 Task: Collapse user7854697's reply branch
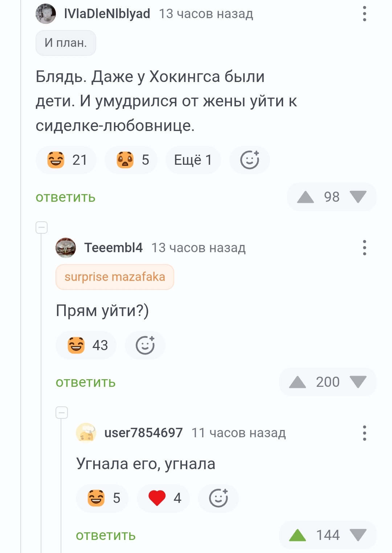[62, 413]
